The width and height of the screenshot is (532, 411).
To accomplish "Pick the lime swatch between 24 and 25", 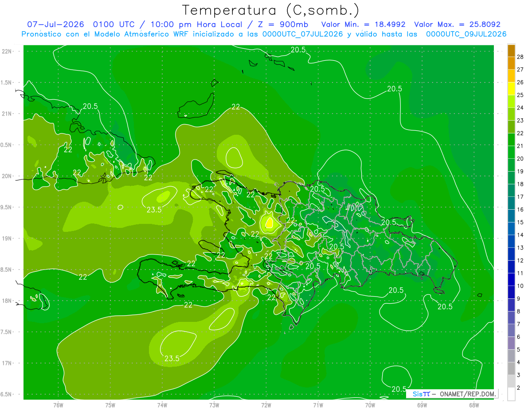I will pos(511,102).
